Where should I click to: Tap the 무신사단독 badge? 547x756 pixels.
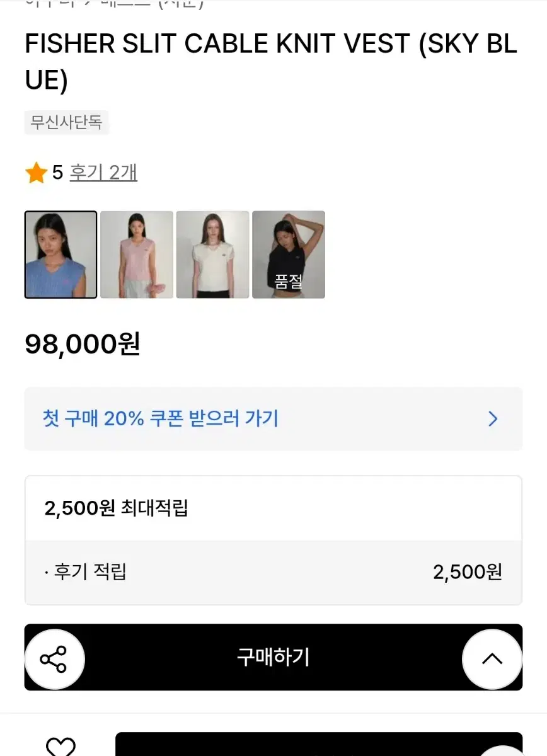pos(66,122)
